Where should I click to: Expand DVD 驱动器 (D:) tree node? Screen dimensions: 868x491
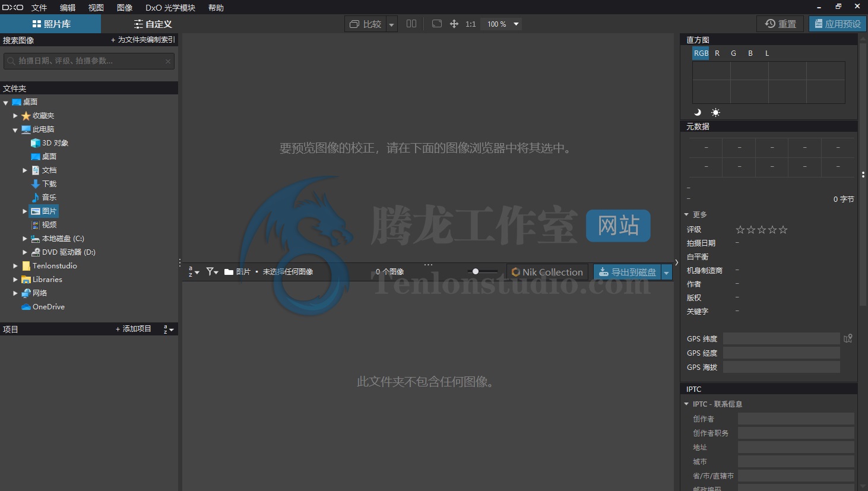(25, 252)
